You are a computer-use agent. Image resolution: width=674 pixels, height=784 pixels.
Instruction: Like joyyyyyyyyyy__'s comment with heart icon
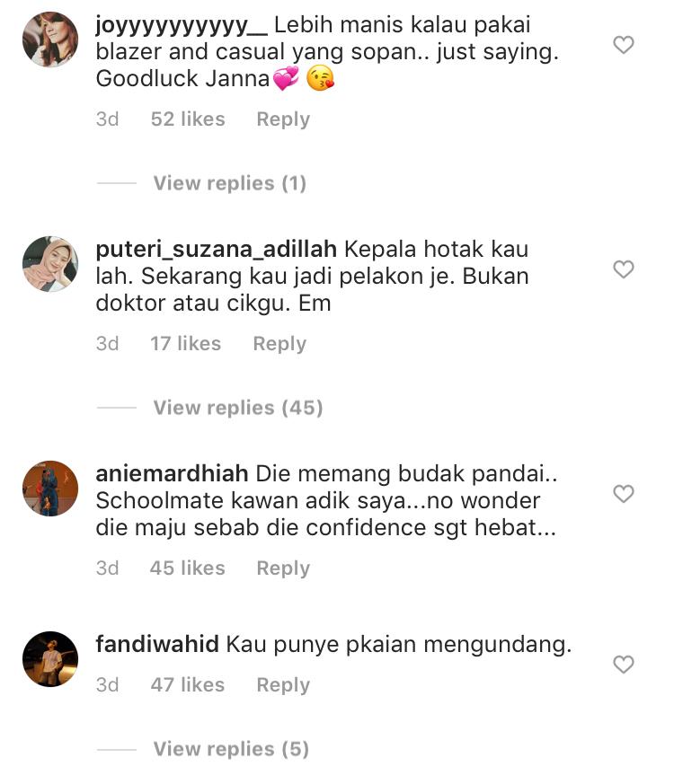624,45
